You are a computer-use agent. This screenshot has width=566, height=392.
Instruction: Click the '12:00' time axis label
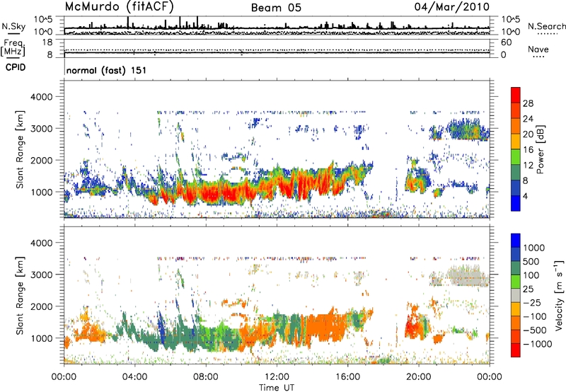click(x=277, y=377)
